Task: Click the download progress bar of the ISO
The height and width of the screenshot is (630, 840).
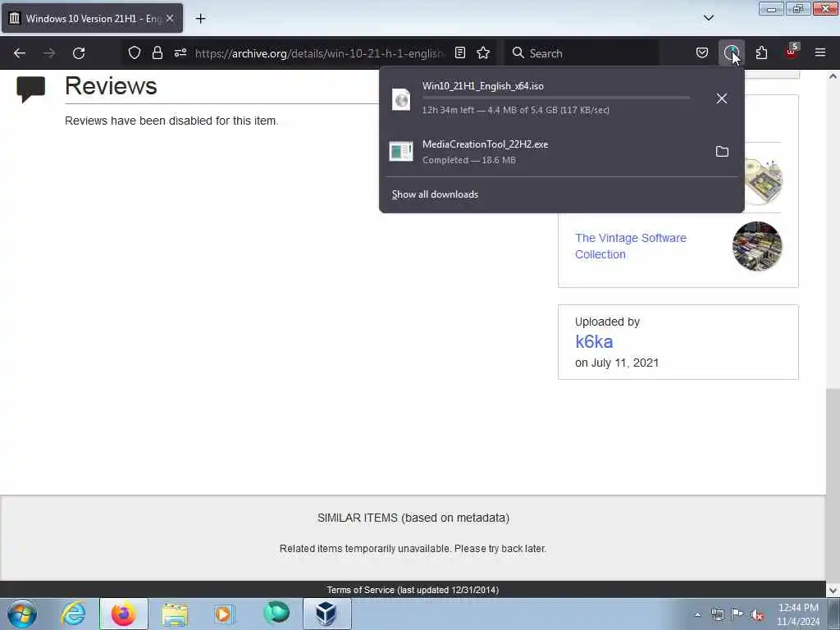Action: coord(556,98)
